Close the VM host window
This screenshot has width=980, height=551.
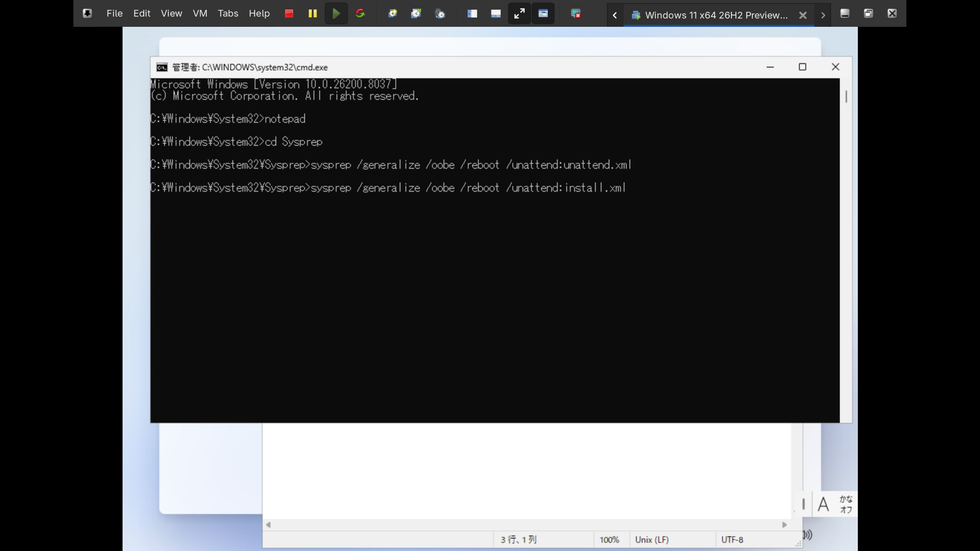click(892, 13)
